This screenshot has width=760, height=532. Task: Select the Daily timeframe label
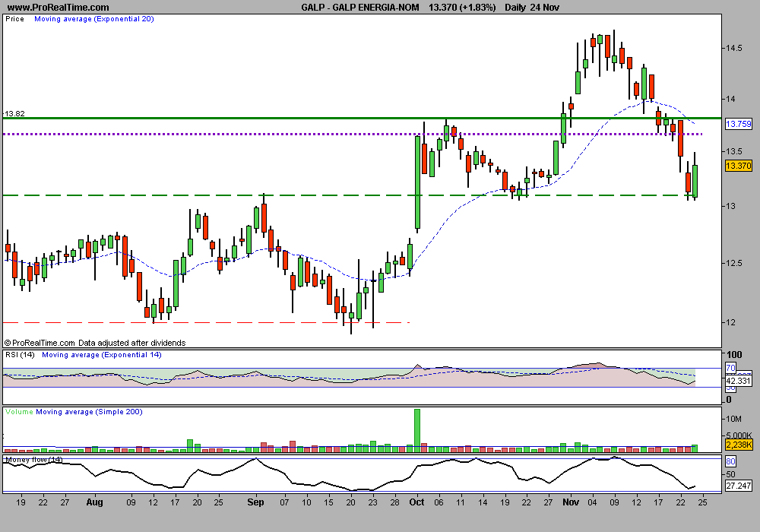(x=515, y=8)
